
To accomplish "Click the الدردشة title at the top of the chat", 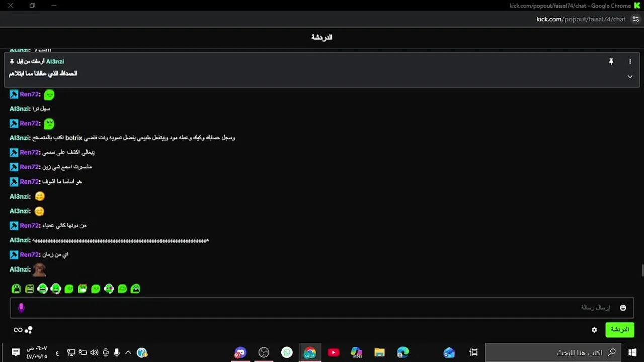I will (322, 37).
